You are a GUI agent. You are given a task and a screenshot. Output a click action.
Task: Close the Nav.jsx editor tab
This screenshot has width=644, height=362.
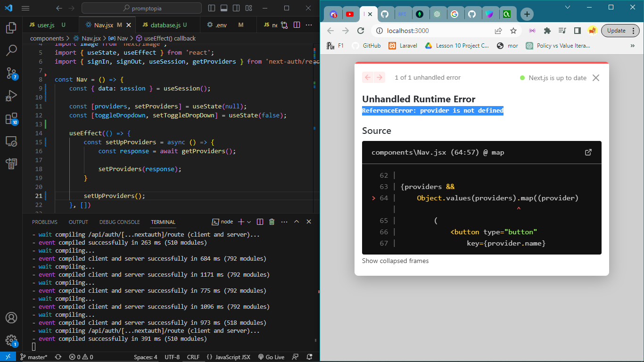click(129, 25)
